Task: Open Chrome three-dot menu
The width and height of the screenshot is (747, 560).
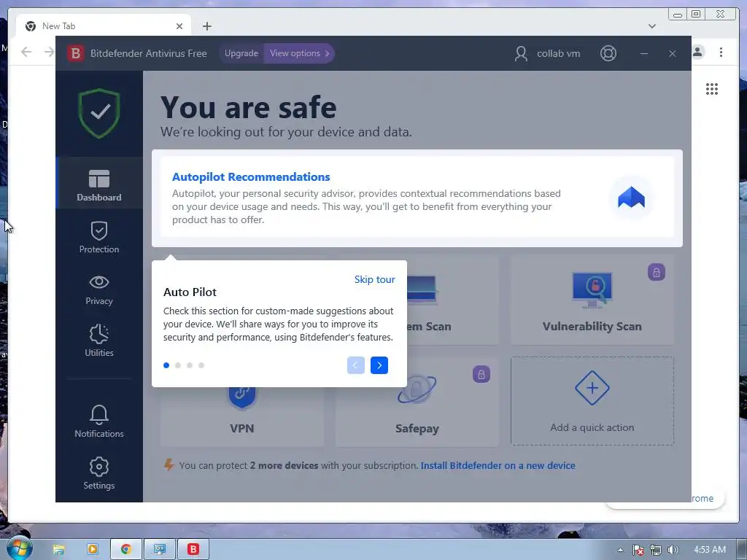Action: pos(721,52)
